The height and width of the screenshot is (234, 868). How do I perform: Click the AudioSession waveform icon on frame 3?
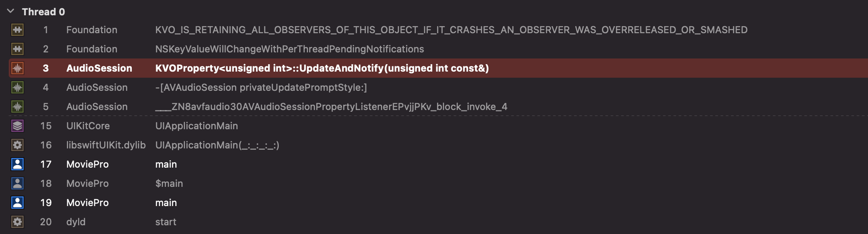pyautogui.click(x=17, y=68)
